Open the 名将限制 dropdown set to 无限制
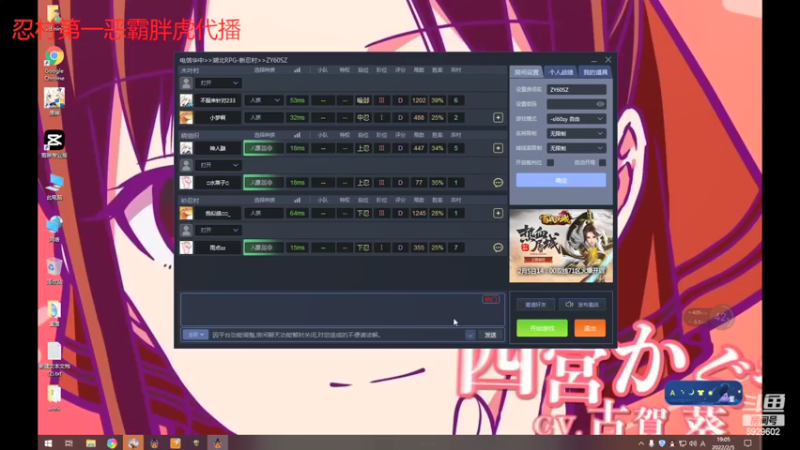The width and height of the screenshot is (800, 450). pyautogui.click(x=577, y=134)
